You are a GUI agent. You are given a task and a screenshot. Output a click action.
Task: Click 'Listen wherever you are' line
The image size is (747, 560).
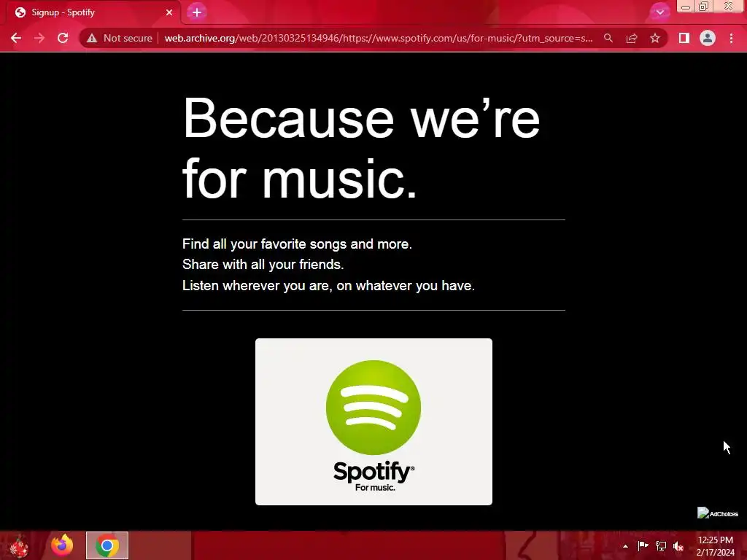point(328,286)
